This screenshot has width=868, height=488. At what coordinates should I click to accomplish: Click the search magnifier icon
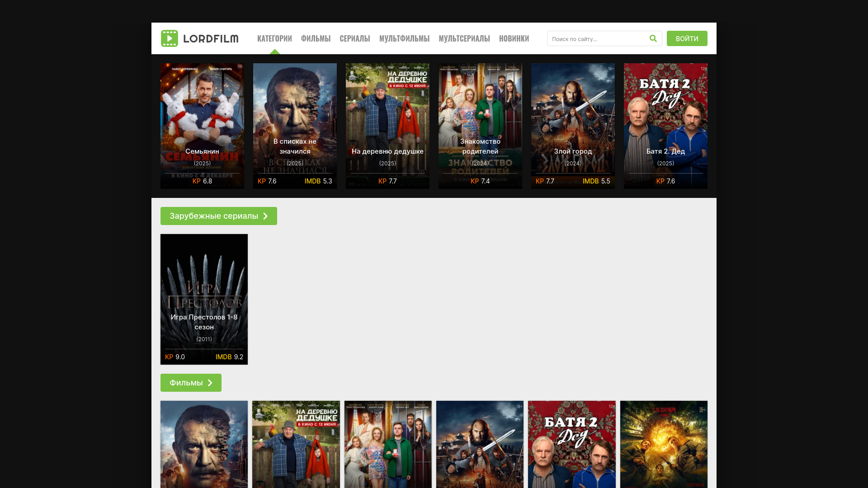(653, 38)
